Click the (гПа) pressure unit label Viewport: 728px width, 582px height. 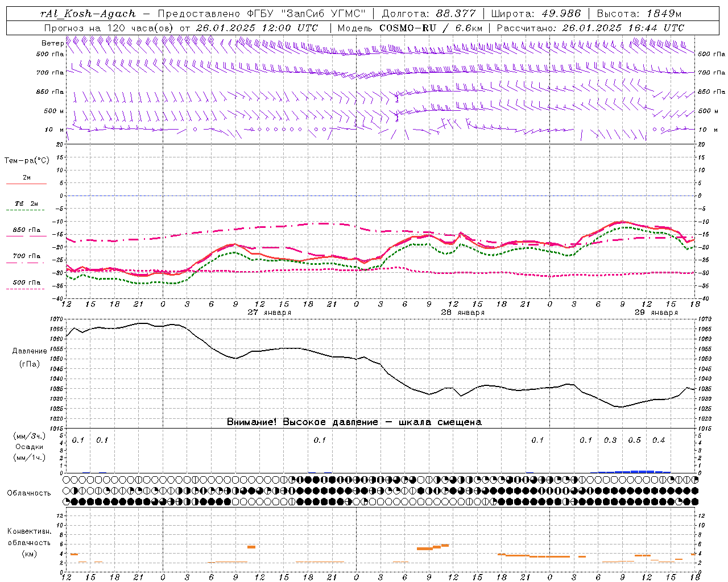coord(30,364)
